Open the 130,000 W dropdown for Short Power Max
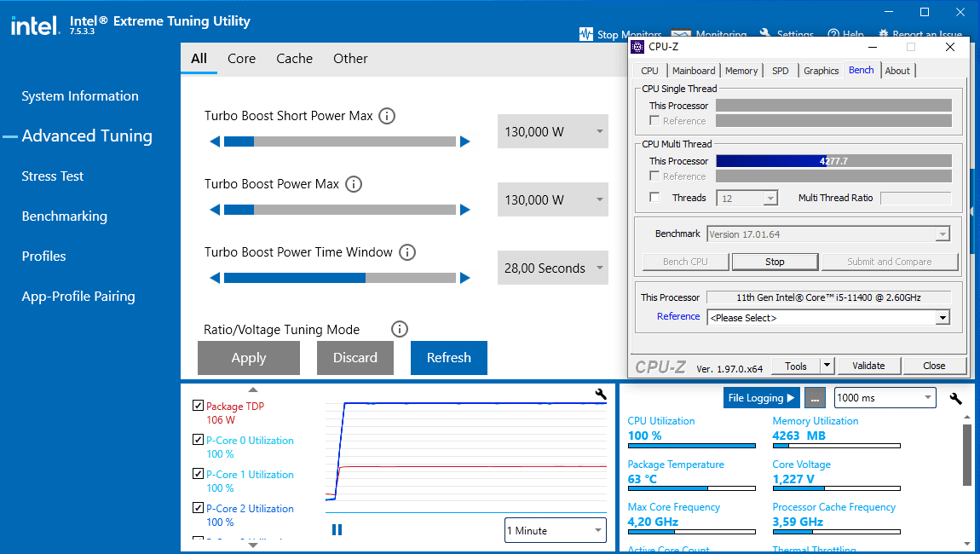 click(552, 131)
